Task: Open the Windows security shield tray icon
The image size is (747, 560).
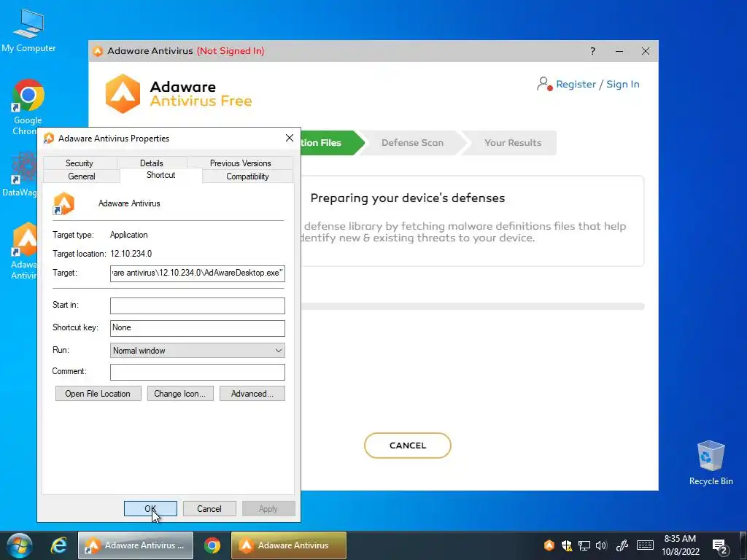Action: coord(566,545)
